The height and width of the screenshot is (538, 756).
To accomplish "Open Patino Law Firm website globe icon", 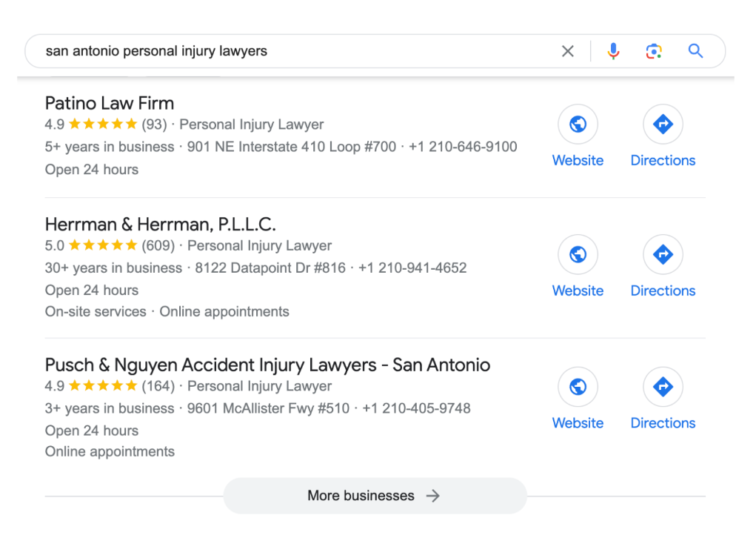I will 578,124.
